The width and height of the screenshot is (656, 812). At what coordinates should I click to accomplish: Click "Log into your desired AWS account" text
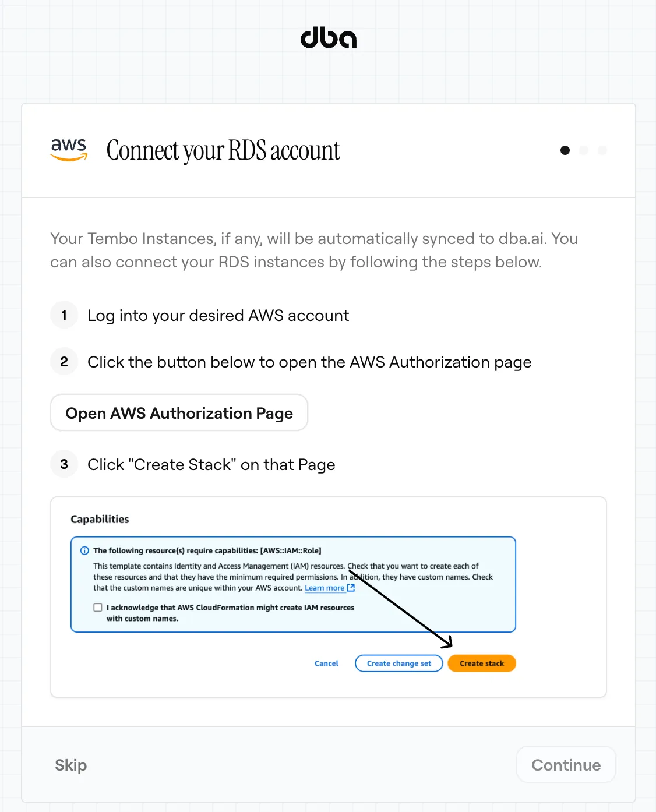[x=218, y=315]
